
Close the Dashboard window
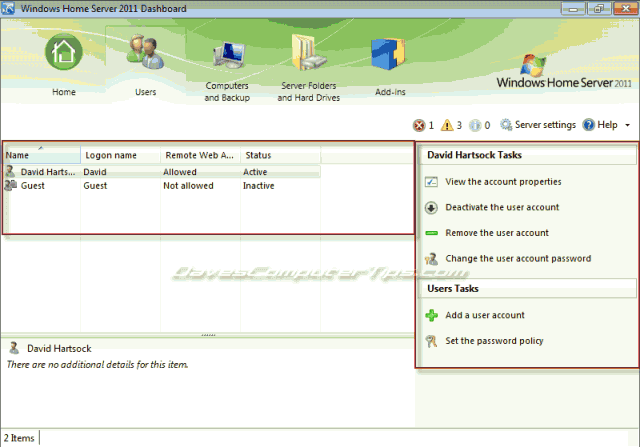tap(625, 9)
